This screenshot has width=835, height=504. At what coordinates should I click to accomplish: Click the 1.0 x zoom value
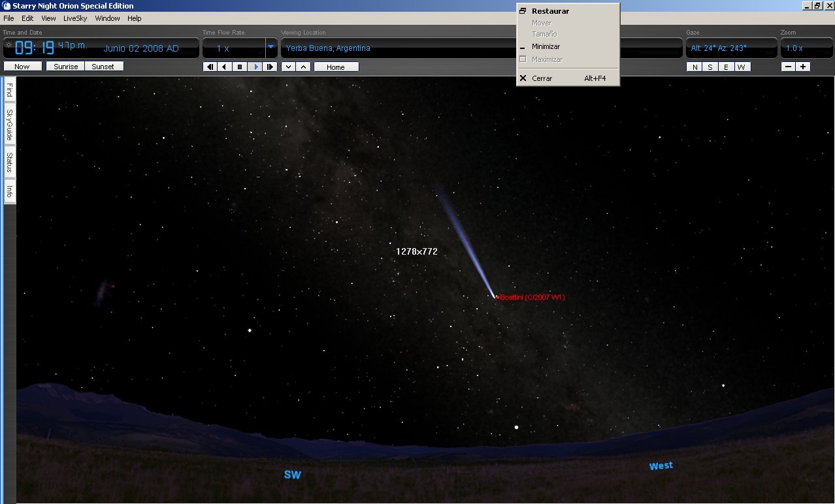794,48
